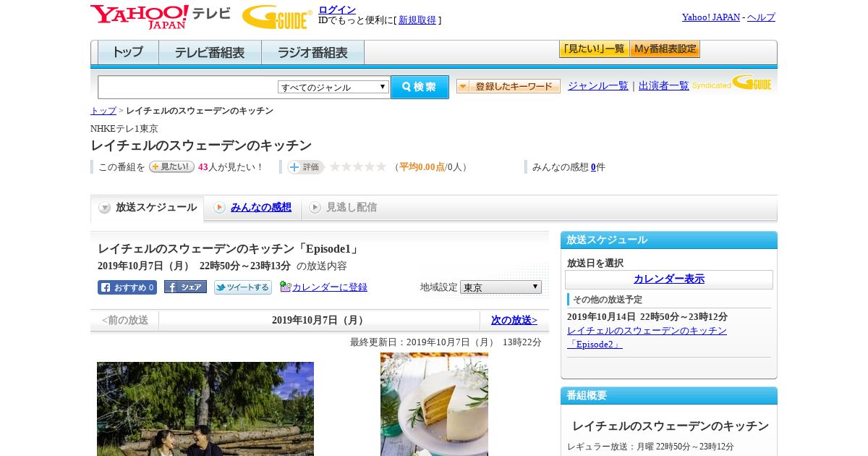Screen dimensions: 868x456
Task: Select the トップ navigation tab
Action: coord(128,53)
